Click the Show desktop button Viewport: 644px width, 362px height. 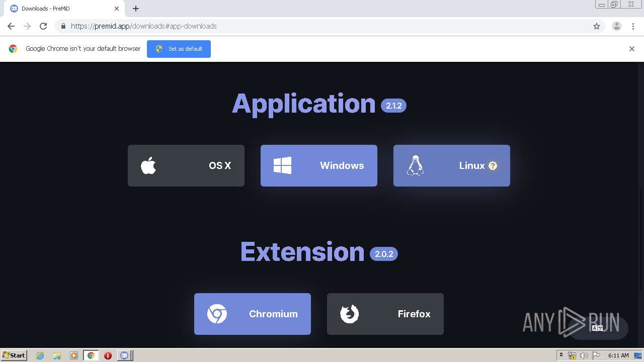(638, 355)
